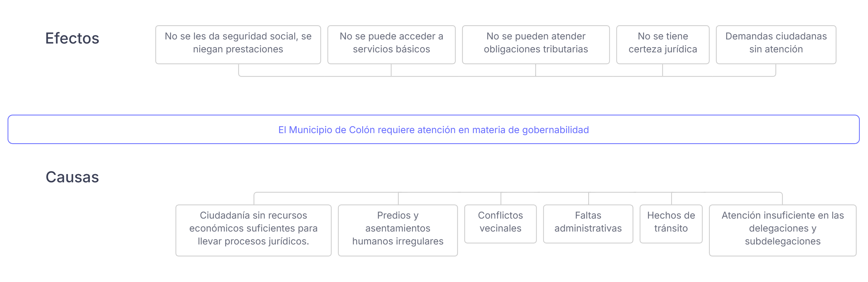Viewport: 868px width, 282px height.
Task: Click the 'Predios y asentamientos humanos irregulares' box
Action: (x=398, y=230)
